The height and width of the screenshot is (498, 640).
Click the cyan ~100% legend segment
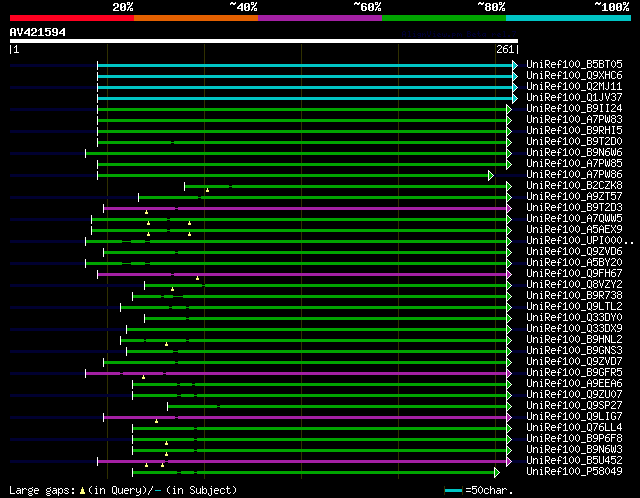567,17
